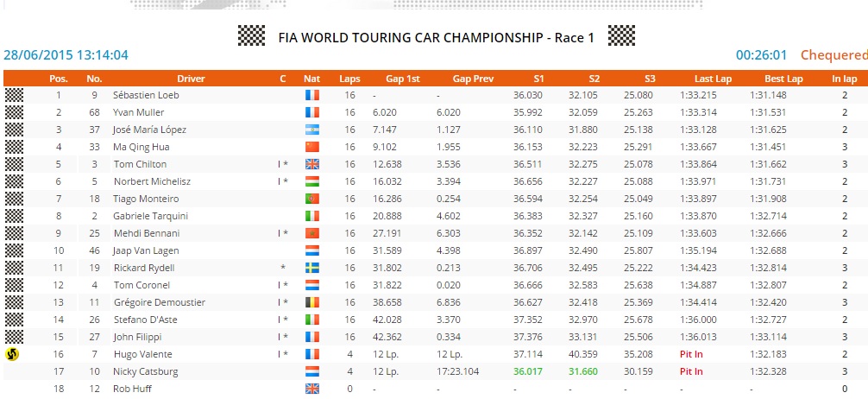
Task: Click the orange Chequered status label
Action: click(833, 55)
